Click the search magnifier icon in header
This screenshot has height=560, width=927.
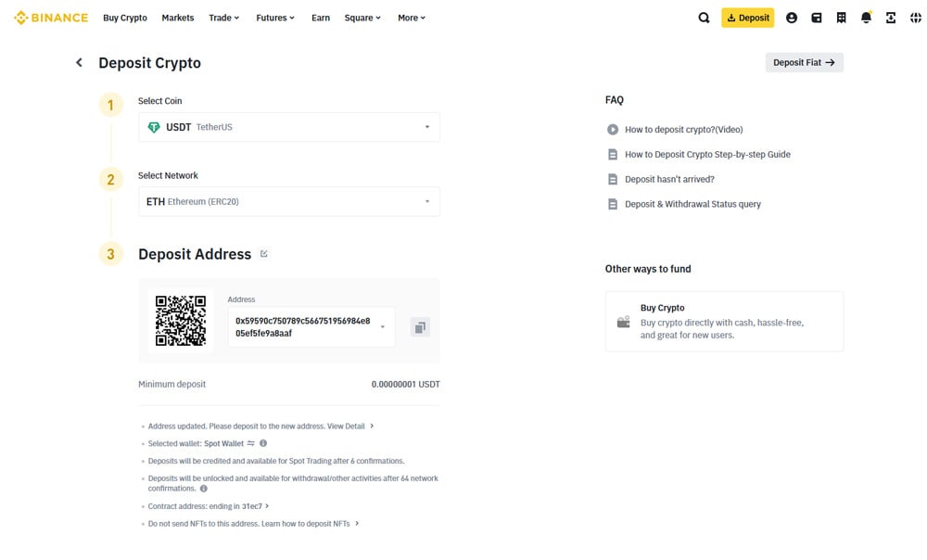(704, 18)
